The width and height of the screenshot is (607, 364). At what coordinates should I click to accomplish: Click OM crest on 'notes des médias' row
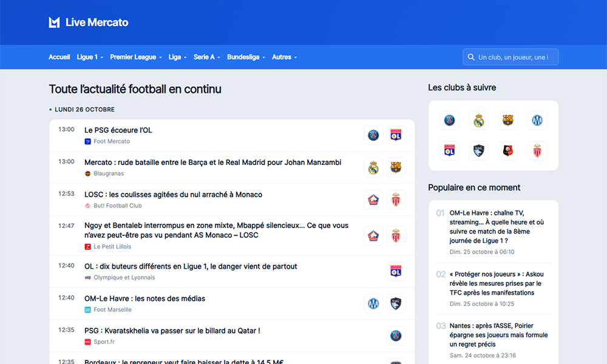tap(373, 304)
